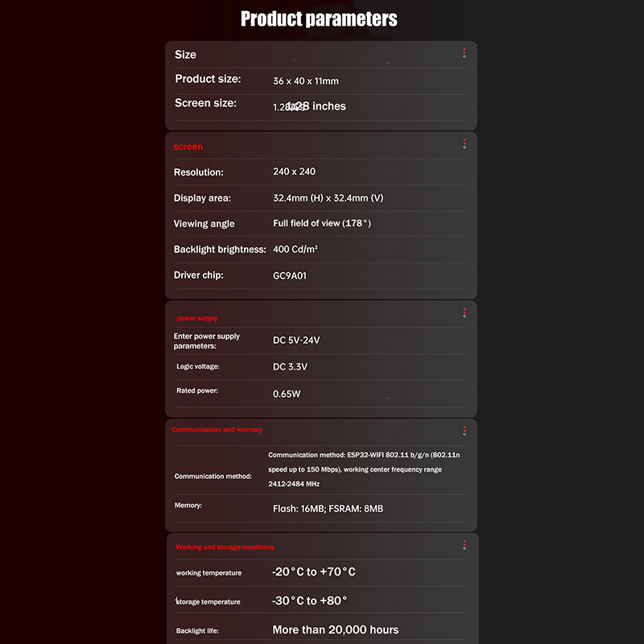Click the Product parameters title
This screenshot has width=644, height=644.
[319, 19]
